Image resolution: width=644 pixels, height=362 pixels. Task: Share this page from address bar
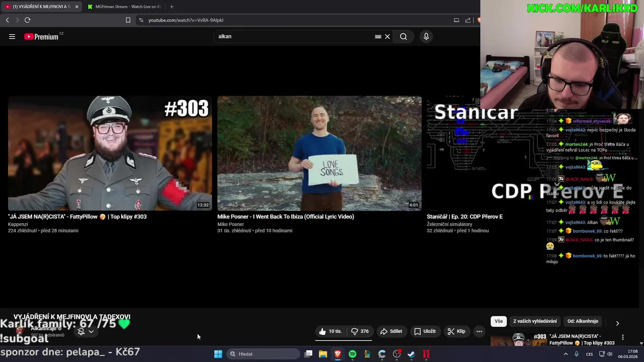(x=468, y=20)
